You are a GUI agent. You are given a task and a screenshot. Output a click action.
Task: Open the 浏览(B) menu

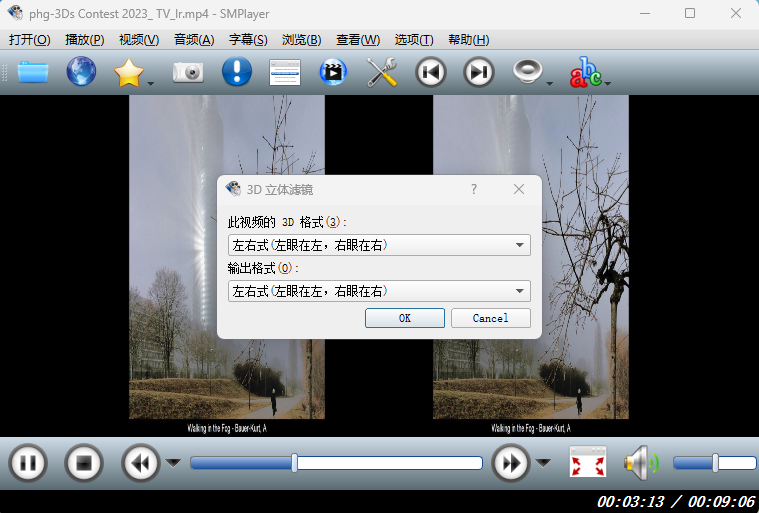(302, 40)
